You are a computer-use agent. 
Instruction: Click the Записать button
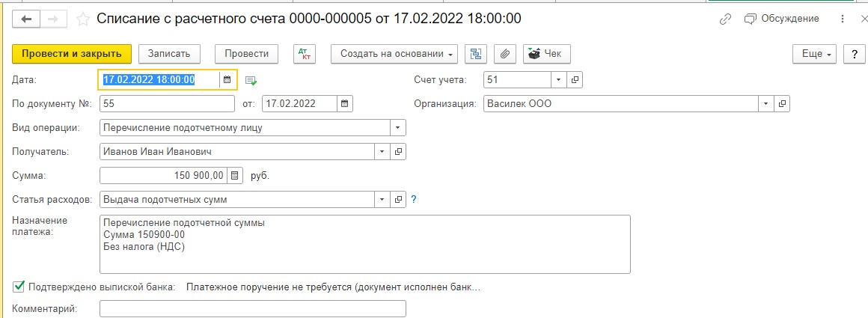click(169, 54)
